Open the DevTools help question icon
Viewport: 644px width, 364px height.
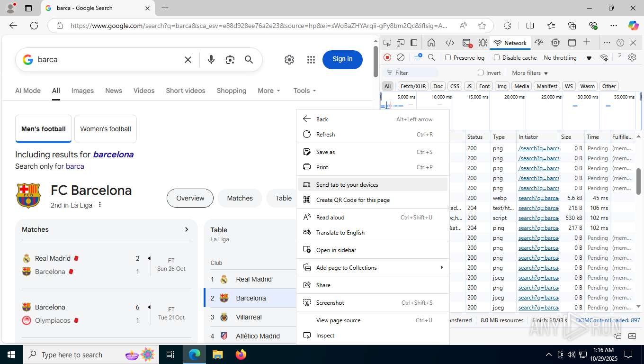click(620, 43)
